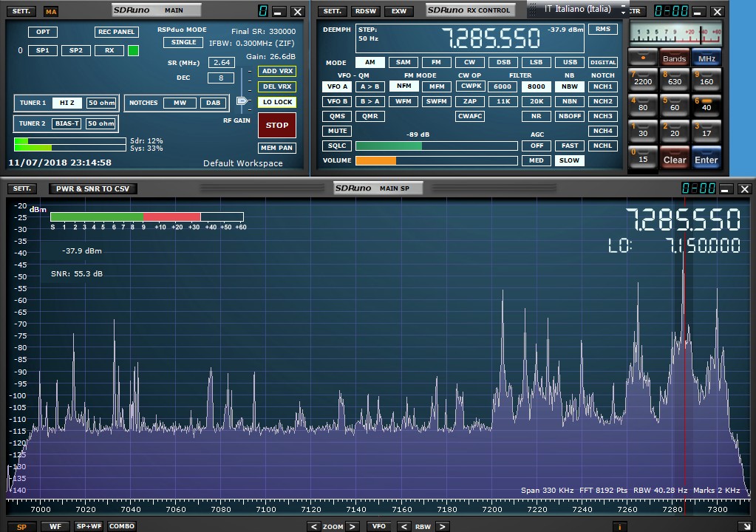Adjust the RF GAIN slider
The height and width of the screenshot is (532, 756).
point(242,100)
